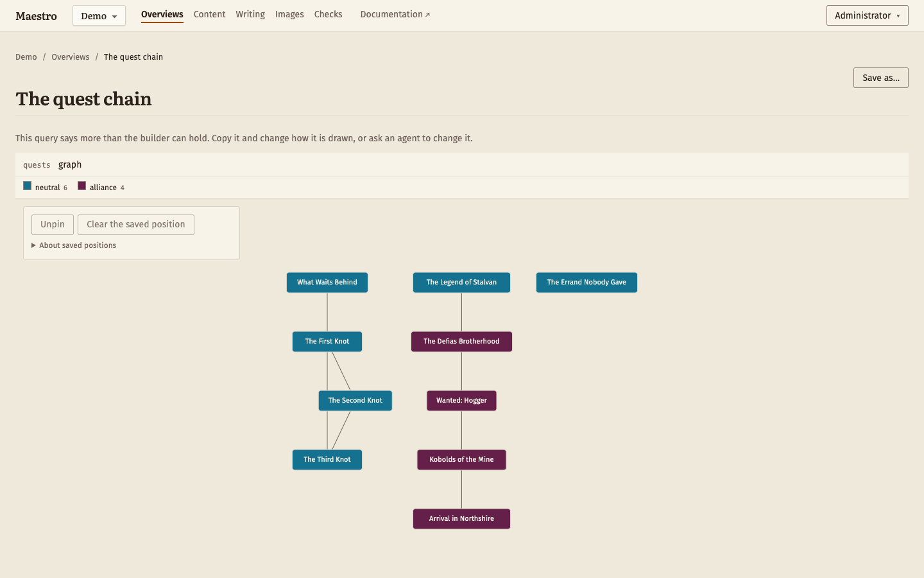Select the Checks tab
Viewport: 924px width, 578px height.
pos(328,14)
